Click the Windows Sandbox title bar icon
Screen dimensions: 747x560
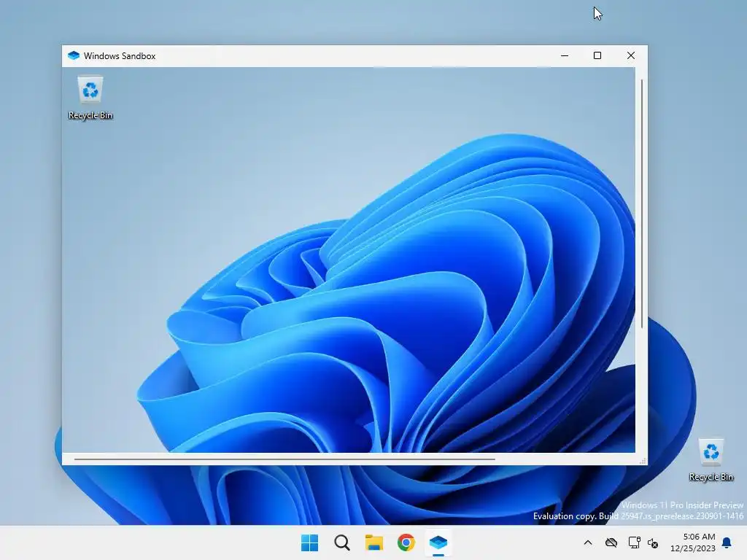(x=74, y=55)
